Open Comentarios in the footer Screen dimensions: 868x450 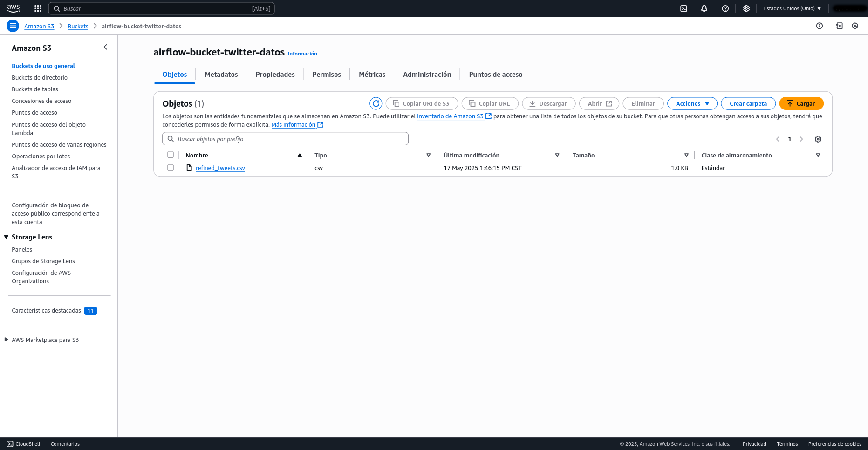65,444
